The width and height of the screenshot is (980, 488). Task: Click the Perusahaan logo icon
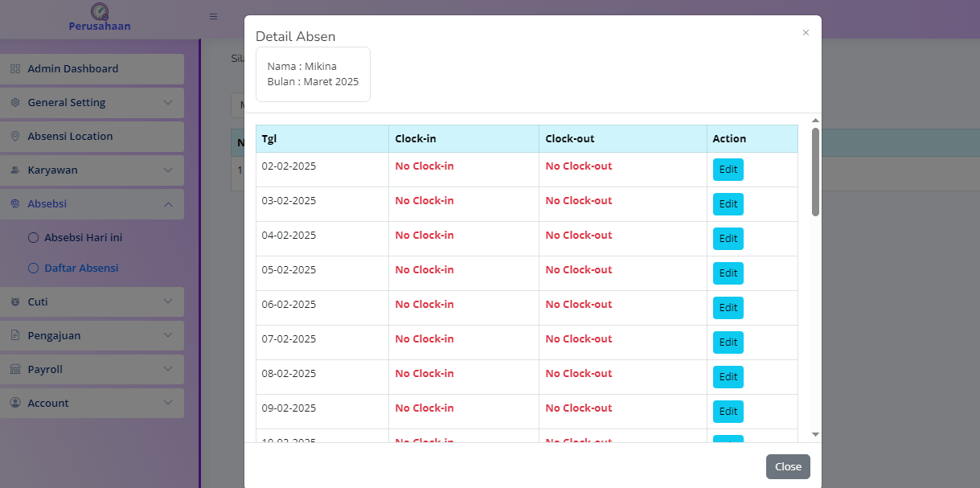pos(100,11)
